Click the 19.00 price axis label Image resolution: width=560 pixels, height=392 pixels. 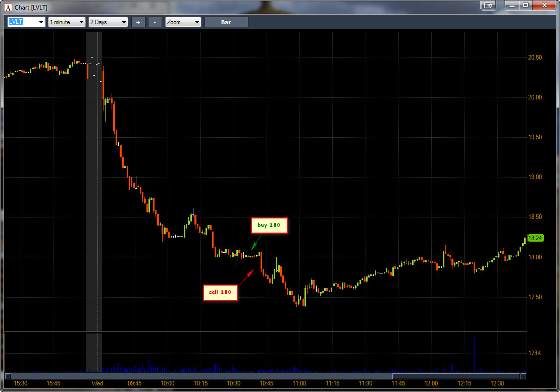point(535,177)
